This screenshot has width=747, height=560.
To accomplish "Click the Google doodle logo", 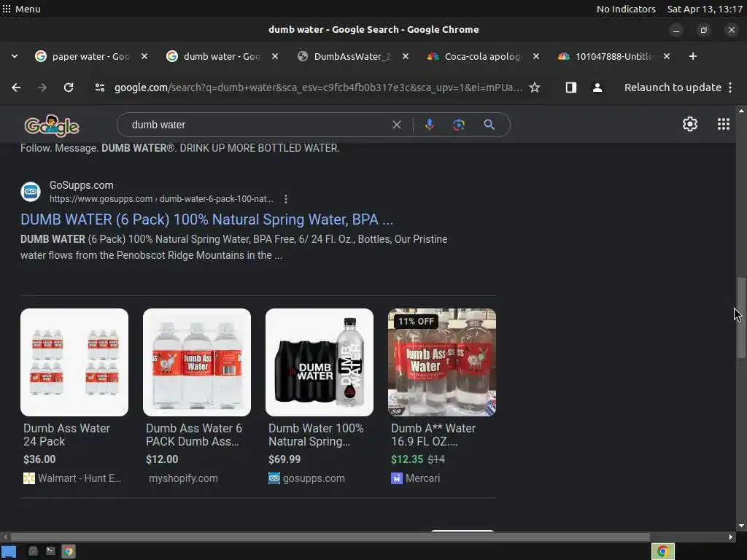I will click(x=52, y=125).
